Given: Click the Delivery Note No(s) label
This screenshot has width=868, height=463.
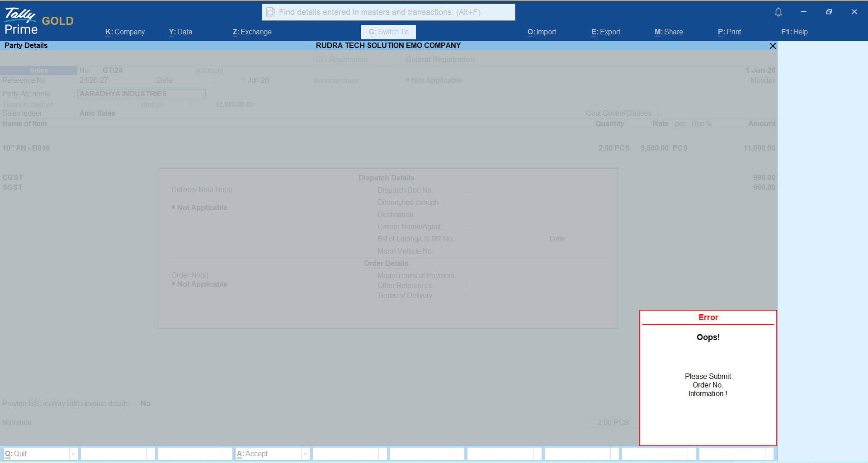Looking at the screenshot, I should [x=202, y=190].
